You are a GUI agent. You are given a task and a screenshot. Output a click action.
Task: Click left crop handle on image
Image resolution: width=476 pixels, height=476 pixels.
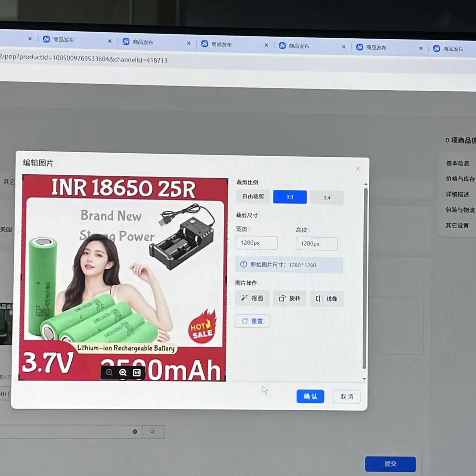pyautogui.click(x=21, y=276)
